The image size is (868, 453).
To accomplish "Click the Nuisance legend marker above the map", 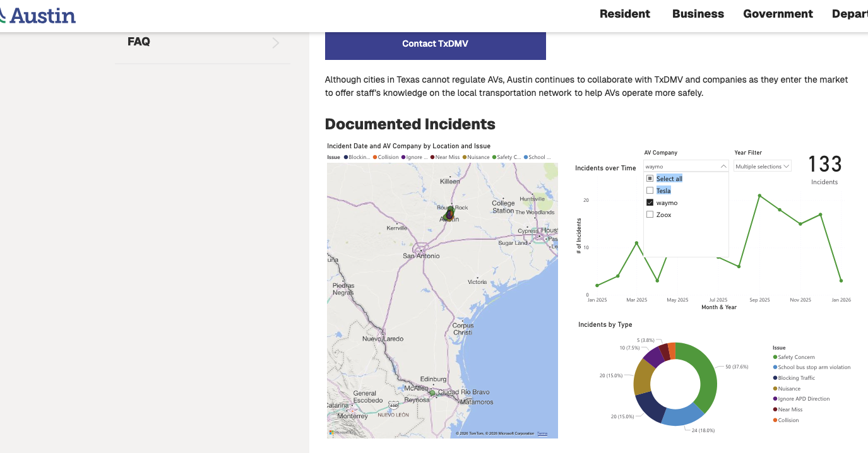I will [x=465, y=157].
